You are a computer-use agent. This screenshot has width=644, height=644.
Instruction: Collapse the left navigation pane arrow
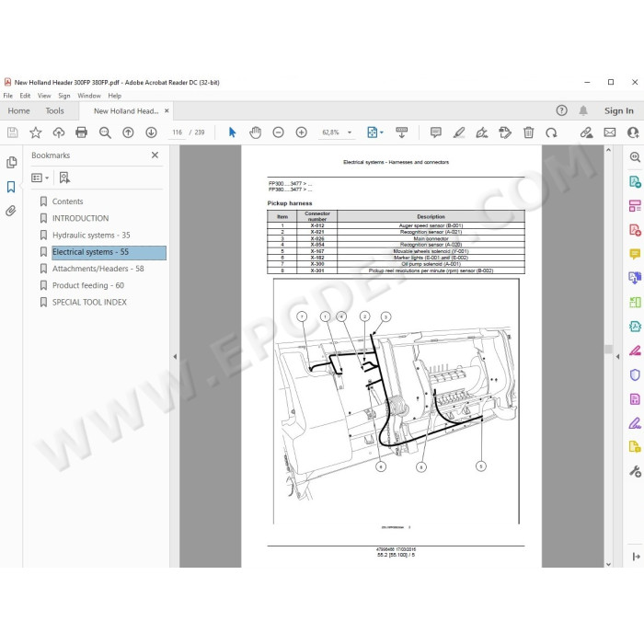point(175,357)
